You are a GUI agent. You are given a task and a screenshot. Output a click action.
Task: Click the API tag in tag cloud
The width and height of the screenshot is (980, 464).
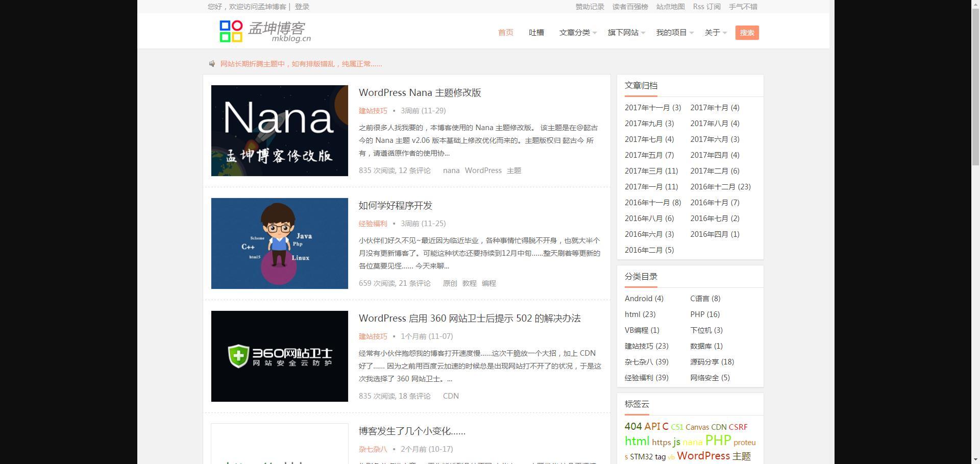pyautogui.click(x=652, y=426)
